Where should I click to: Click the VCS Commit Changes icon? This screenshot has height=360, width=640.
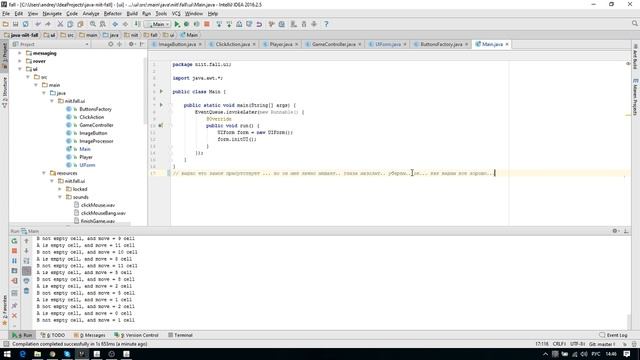coord(229,24)
